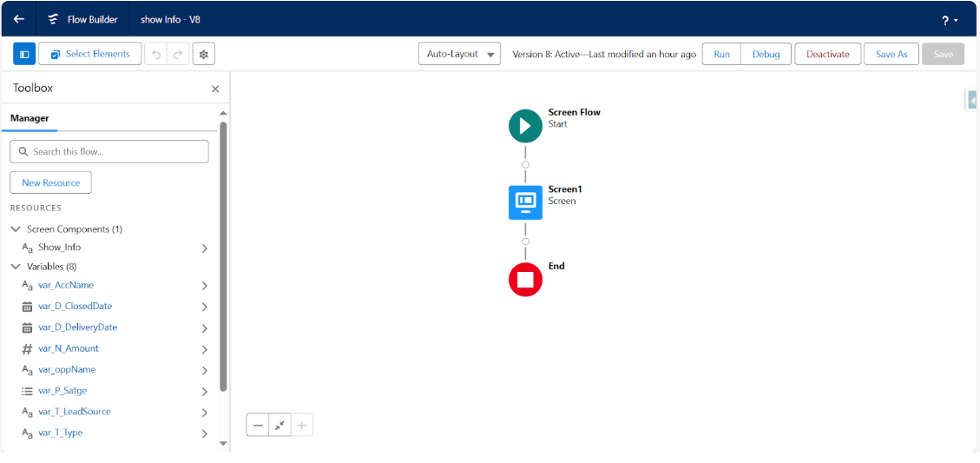Zoom out with the minus button
This screenshot has height=463, width=980.
click(x=258, y=425)
